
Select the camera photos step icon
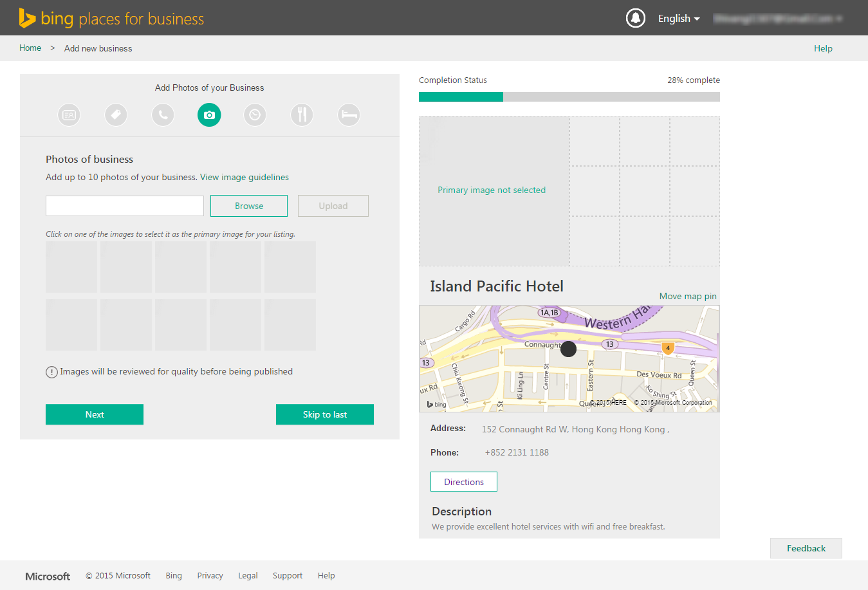209,115
